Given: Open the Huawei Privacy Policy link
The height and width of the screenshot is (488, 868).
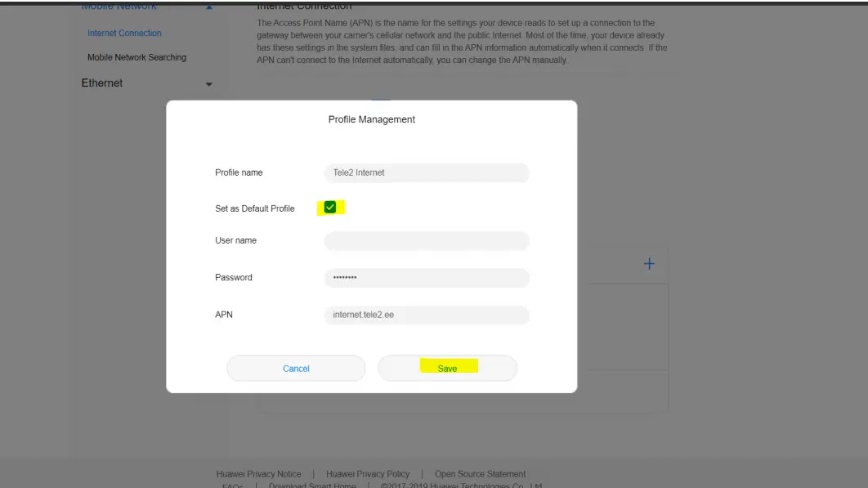Looking at the screenshot, I should click(x=368, y=474).
